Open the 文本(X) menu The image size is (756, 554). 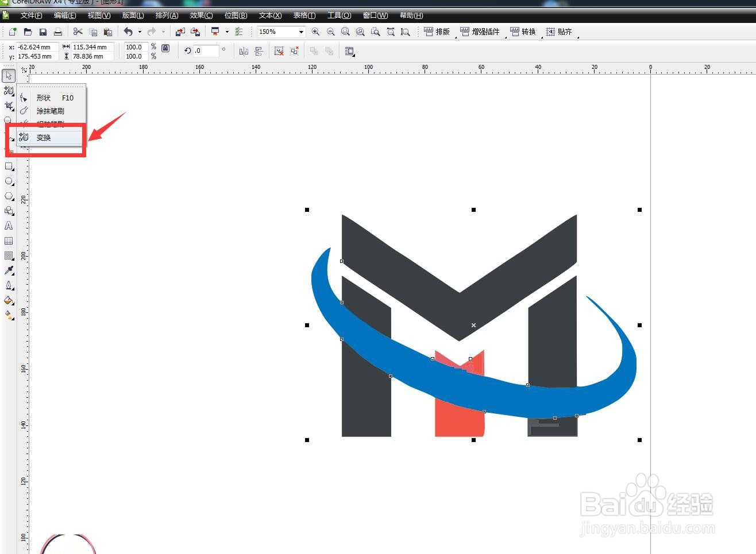point(270,16)
